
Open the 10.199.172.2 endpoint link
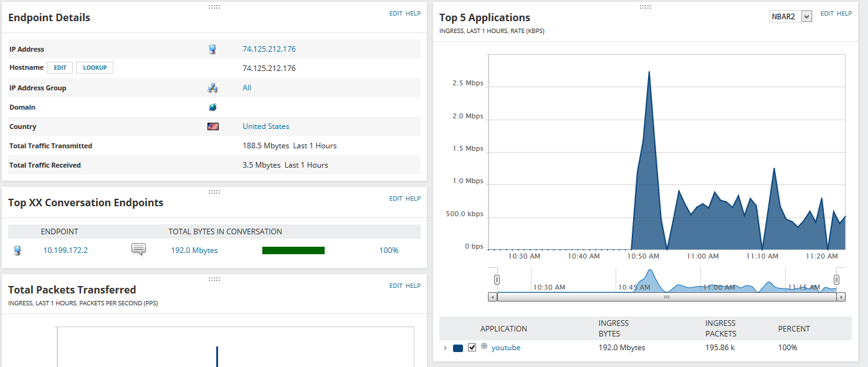point(65,250)
